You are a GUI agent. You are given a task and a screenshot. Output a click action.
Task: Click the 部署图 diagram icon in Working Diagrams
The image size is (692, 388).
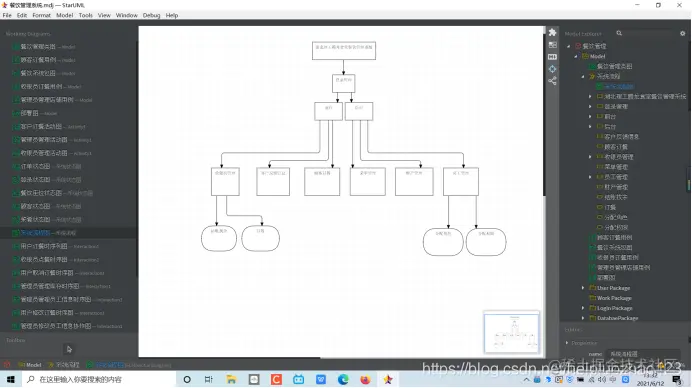(x=15, y=113)
